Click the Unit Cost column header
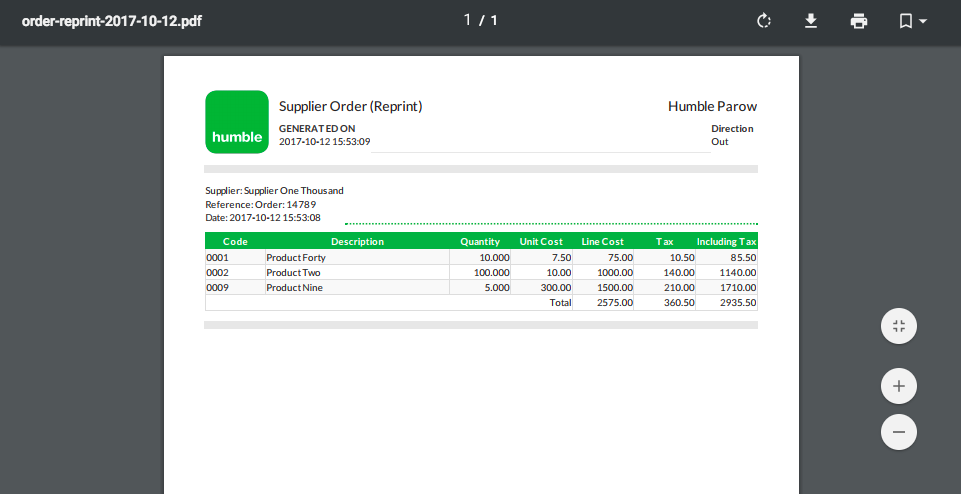The image size is (961, 494). 541,241
